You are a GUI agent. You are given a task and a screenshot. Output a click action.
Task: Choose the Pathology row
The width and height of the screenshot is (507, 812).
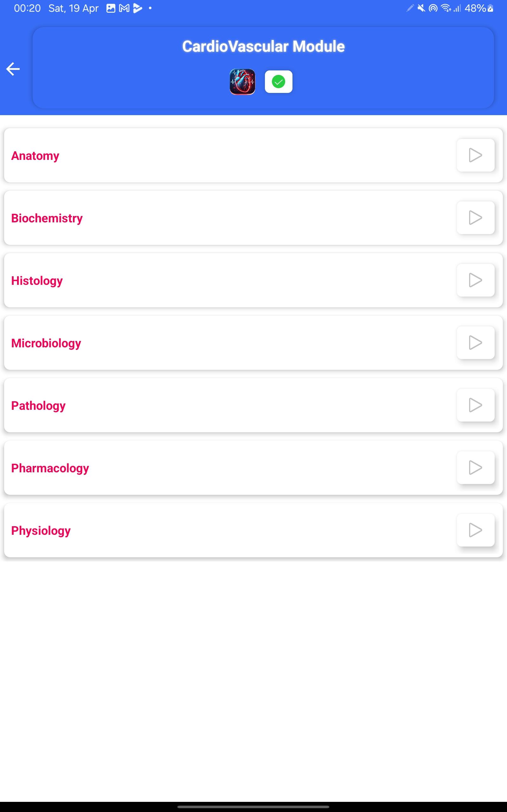coord(253,405)
